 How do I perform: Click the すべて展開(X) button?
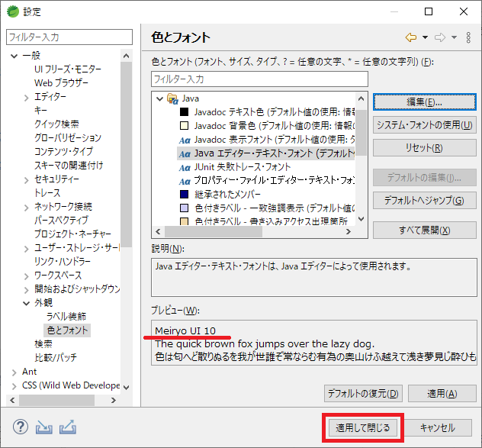coord(425,230)
